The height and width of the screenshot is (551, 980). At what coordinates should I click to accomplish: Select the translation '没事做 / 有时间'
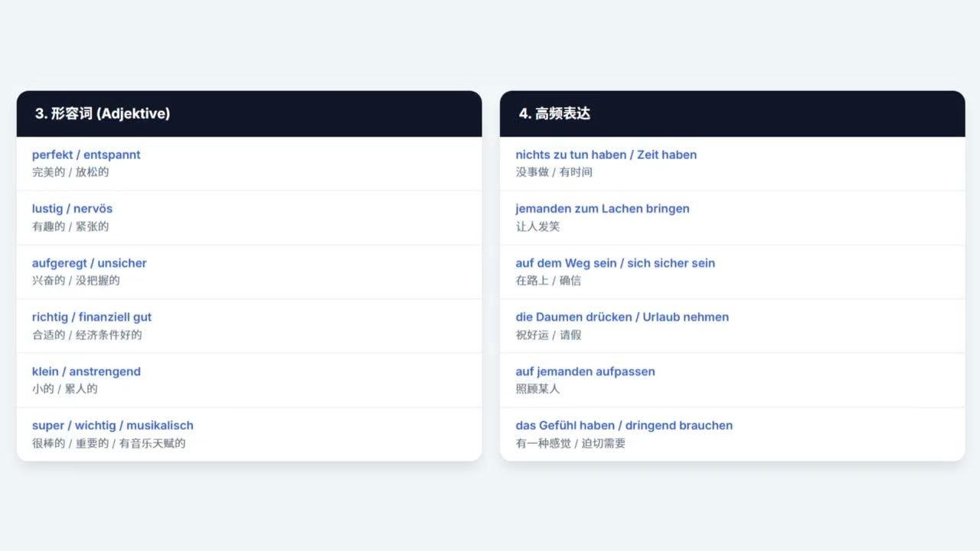pos(554,172)
